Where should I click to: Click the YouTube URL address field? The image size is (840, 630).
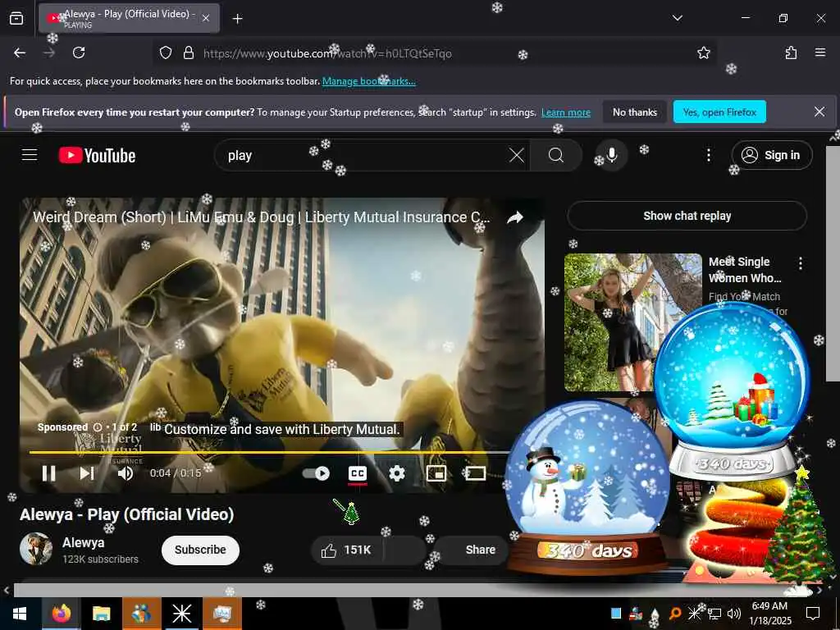coord(434,53)
